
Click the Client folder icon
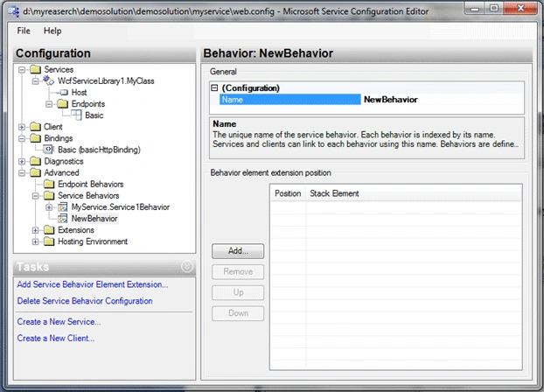point(35,127)
